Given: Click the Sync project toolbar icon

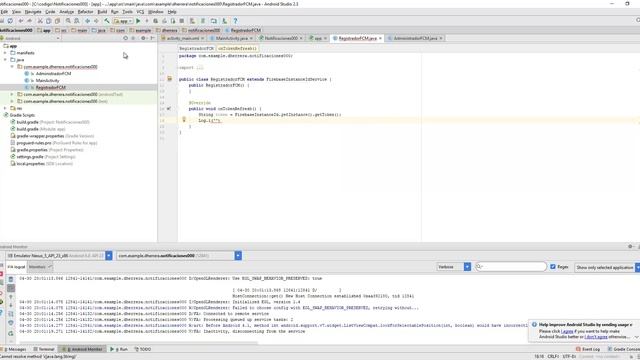Looking at the screenshot, I should (10, 21).
